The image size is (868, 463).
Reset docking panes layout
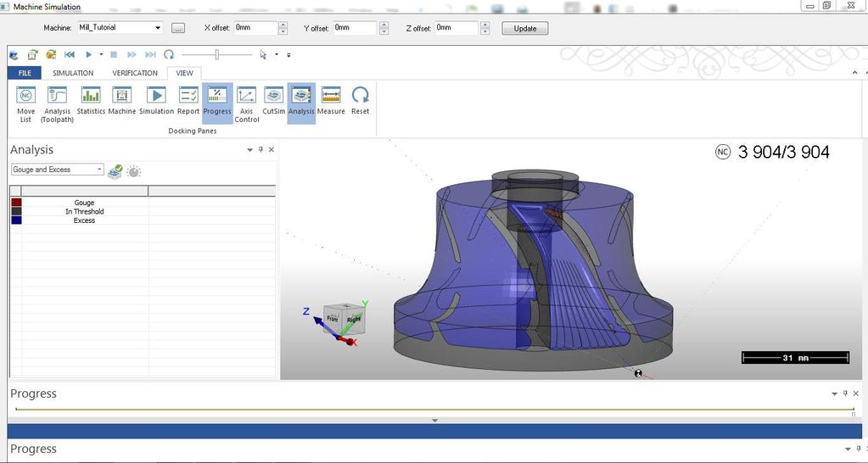click(x=360, y=101)
